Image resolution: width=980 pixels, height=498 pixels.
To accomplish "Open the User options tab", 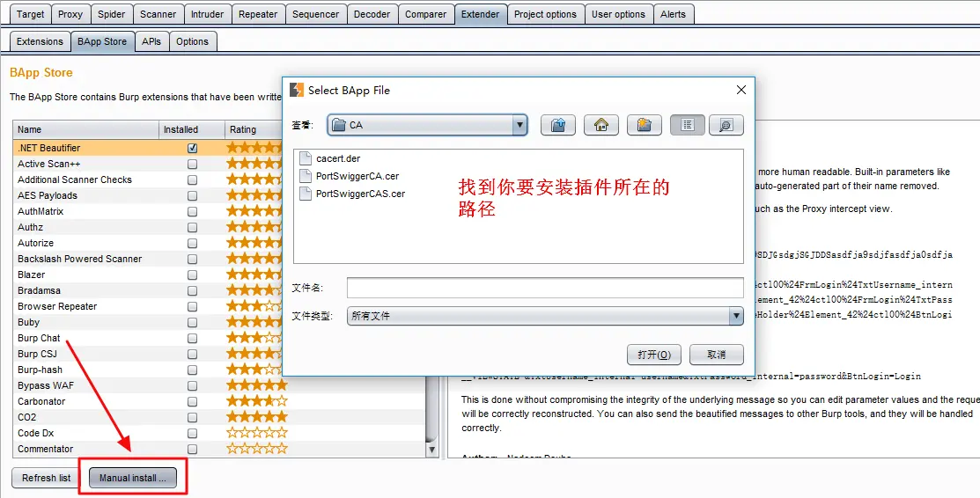I will 618,14.
